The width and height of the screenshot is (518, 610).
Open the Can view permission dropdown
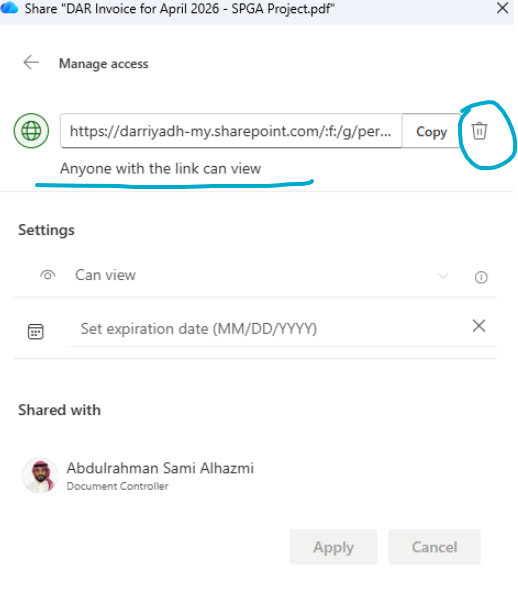pos(255,275)
